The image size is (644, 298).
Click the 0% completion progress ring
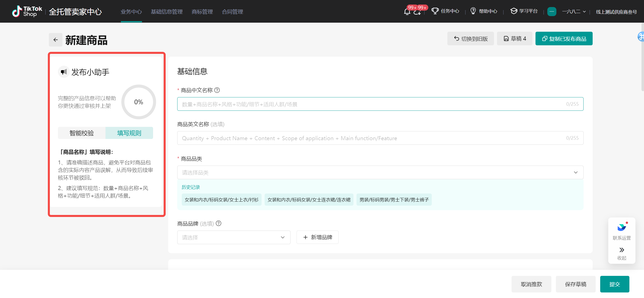pos(139,102)
